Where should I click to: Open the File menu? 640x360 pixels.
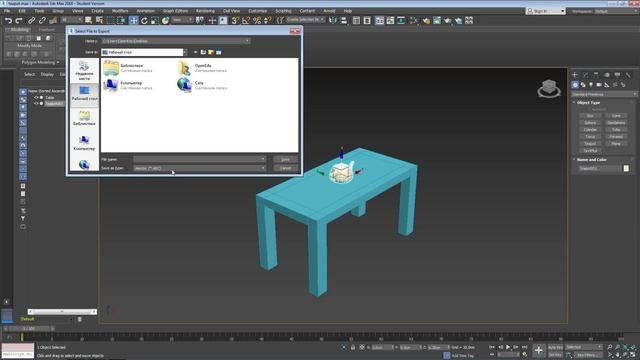tap(7, 11)
